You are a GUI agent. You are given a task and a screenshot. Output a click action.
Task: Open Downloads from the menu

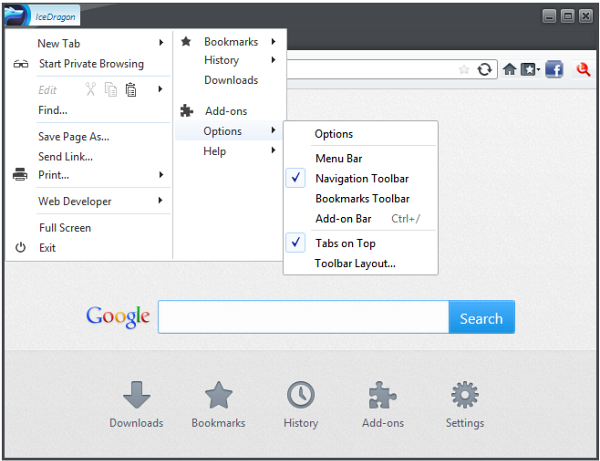click(x=230, y=80)
